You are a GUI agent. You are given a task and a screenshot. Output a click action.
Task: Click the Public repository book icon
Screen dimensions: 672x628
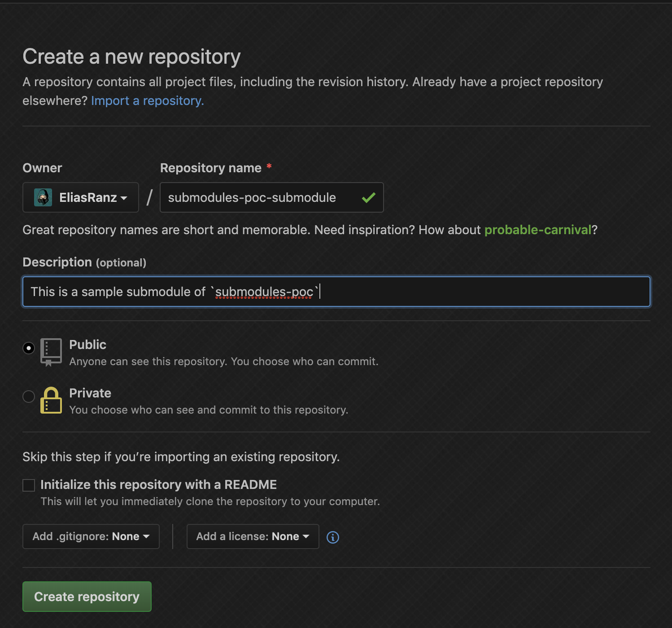[51, 353]
